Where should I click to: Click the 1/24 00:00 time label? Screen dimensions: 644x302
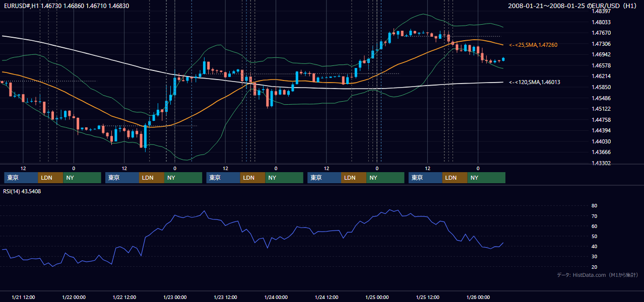[x=276, y=297]
